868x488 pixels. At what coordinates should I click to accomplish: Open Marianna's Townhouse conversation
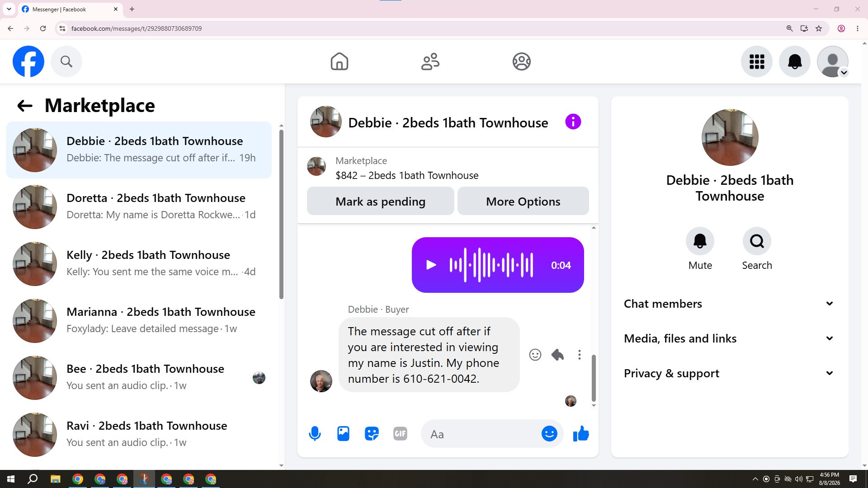tap(139, 321)
